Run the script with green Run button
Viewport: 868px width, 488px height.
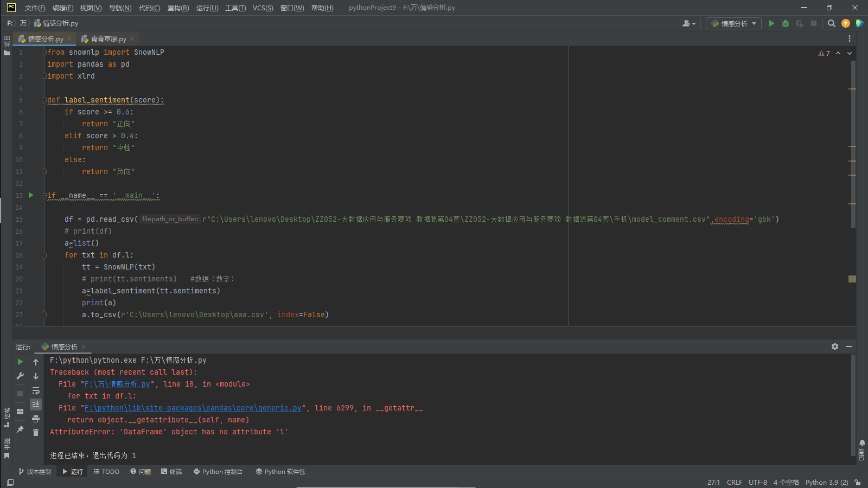coord(771,23)
